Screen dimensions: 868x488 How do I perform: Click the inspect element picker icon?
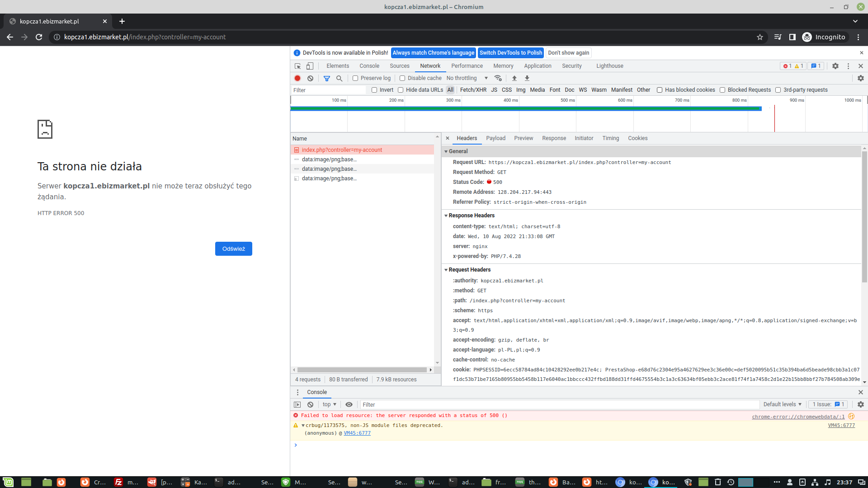tap(297, 66)
